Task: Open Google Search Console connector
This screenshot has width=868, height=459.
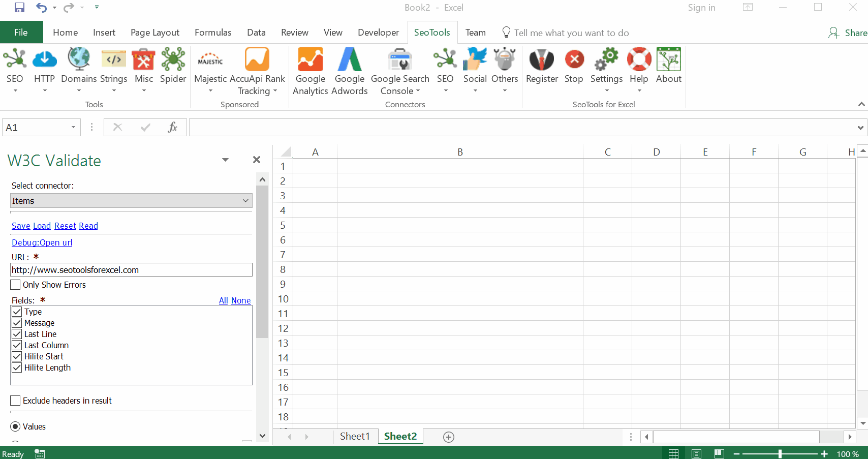Action: [x=400, y=59]
